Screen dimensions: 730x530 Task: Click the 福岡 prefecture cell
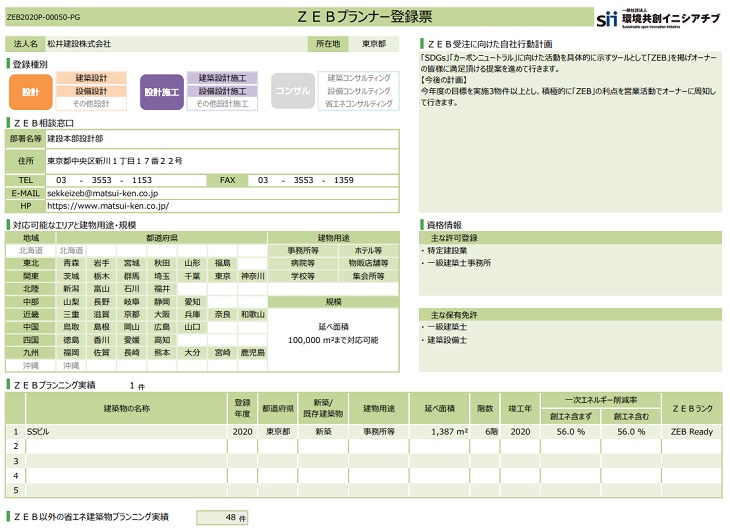click(71, 353)
